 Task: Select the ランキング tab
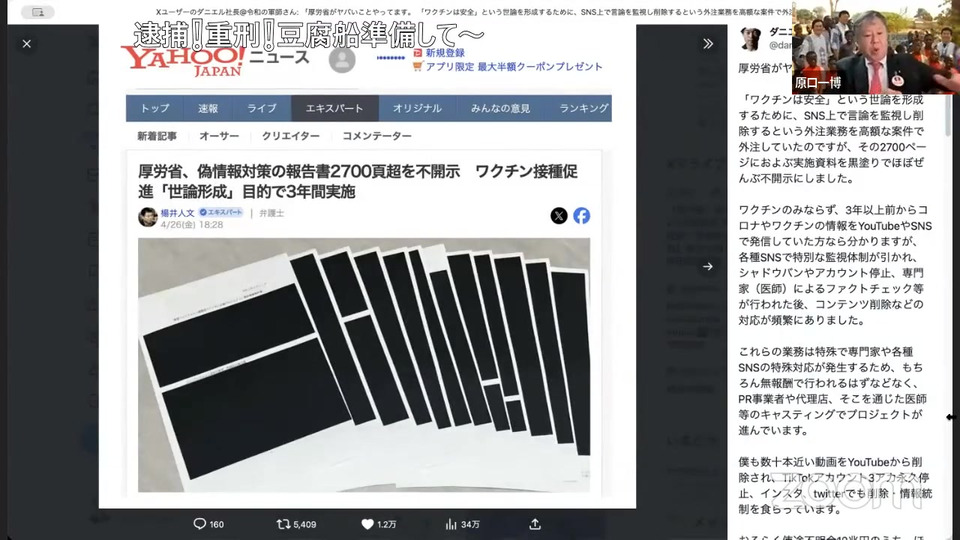coord(583,108)
